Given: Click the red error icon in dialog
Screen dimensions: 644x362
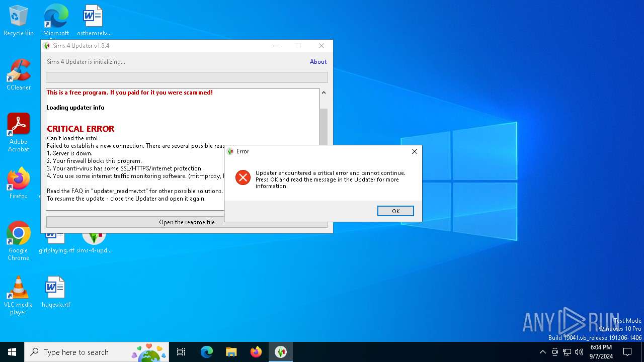Looking at the screenshot, I should pos(243,177).
